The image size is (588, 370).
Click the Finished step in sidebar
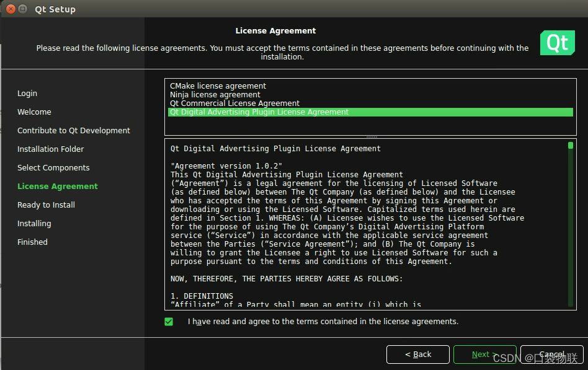coord(32,242)
